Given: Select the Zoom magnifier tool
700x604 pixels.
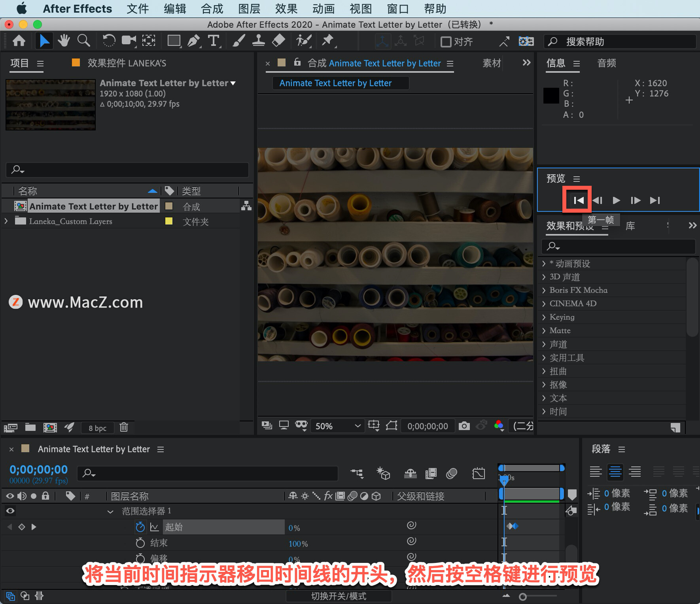Looking at the screenshot, I should tap(83, 41).
